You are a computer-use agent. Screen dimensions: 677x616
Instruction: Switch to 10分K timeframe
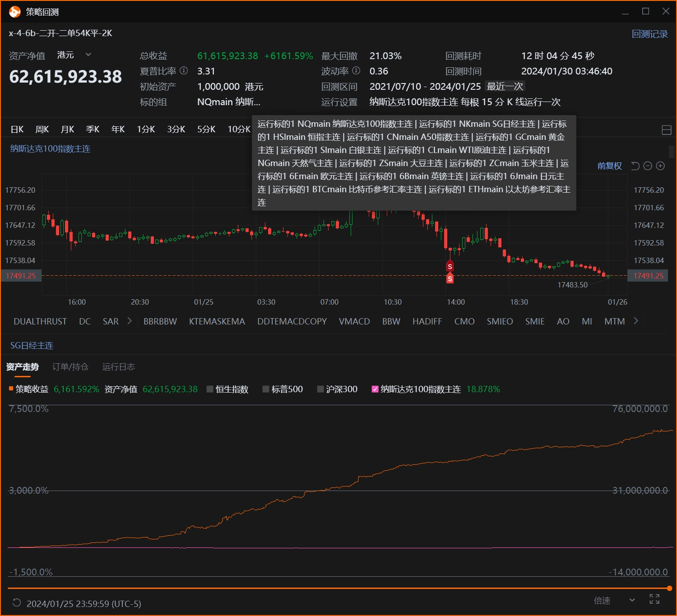239,130
